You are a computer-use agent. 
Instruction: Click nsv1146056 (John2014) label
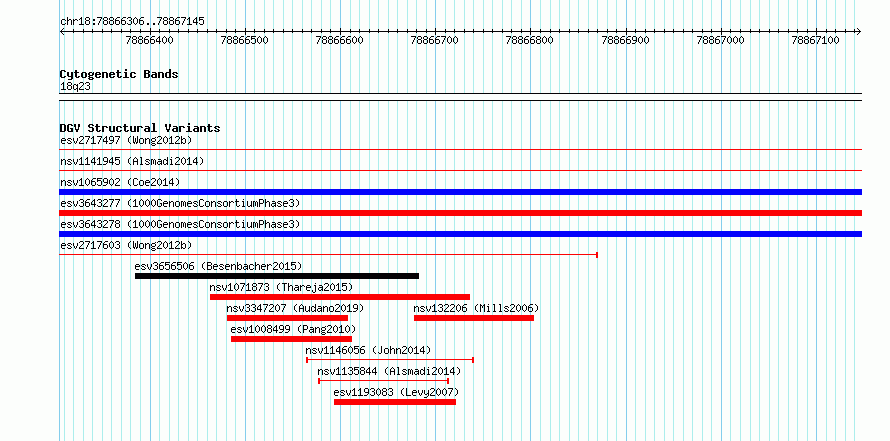click(x=368, y=350)
